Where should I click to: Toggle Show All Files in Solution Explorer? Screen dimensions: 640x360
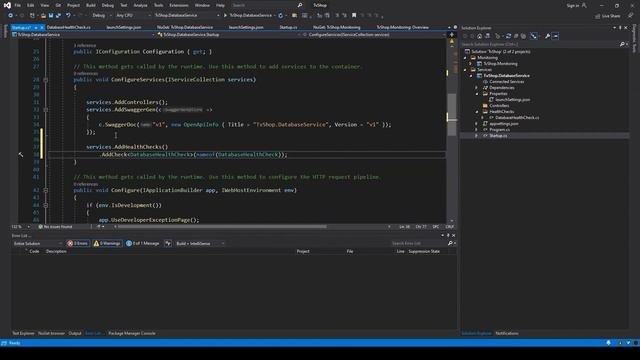point(523,36)
